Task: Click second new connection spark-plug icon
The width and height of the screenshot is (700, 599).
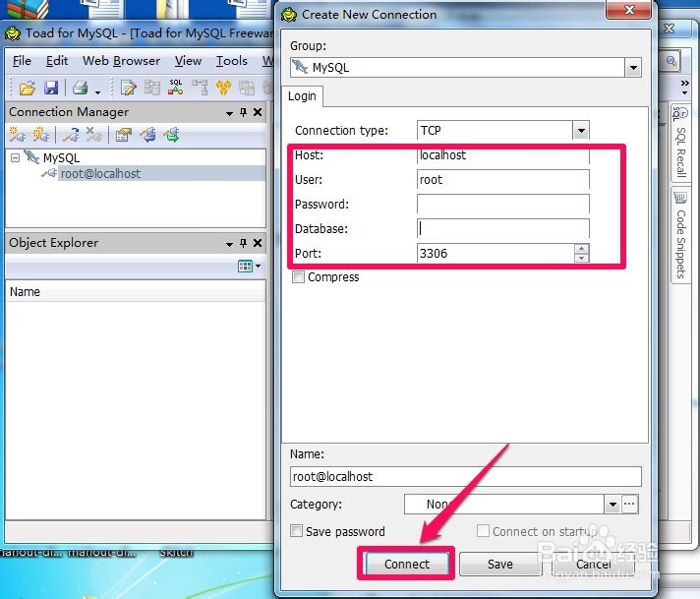Action: (41, 135)
